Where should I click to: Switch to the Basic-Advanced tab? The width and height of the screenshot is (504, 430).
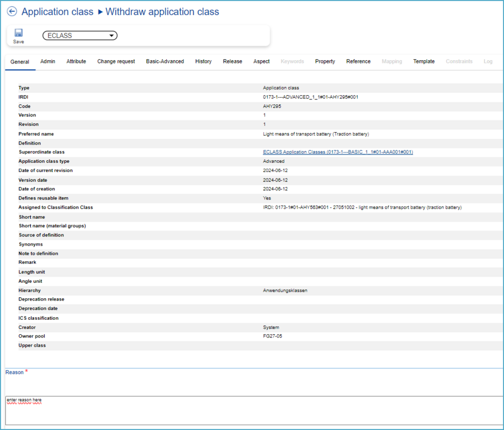165,62
